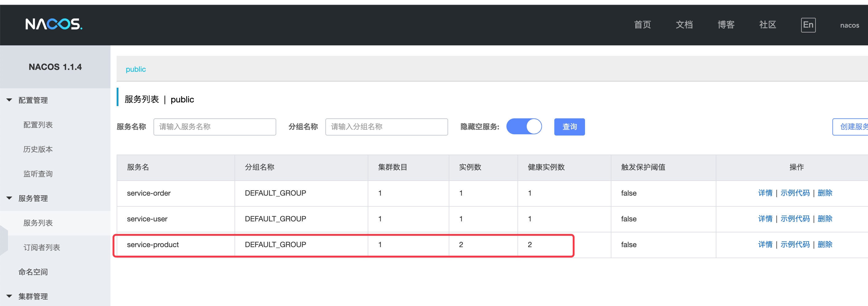Collapse the 服务管理 menu arrow
868x306 pixels.
(x=10, y=198)
